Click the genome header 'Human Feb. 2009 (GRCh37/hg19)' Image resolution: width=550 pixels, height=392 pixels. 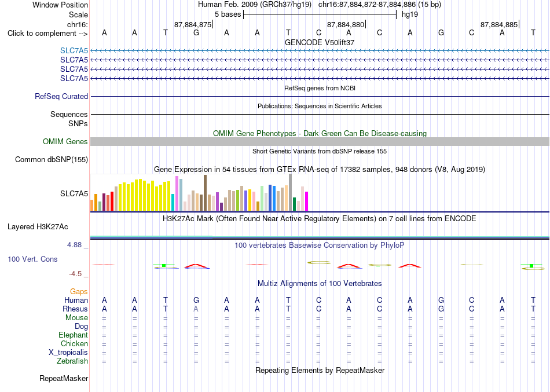(255, 5)
